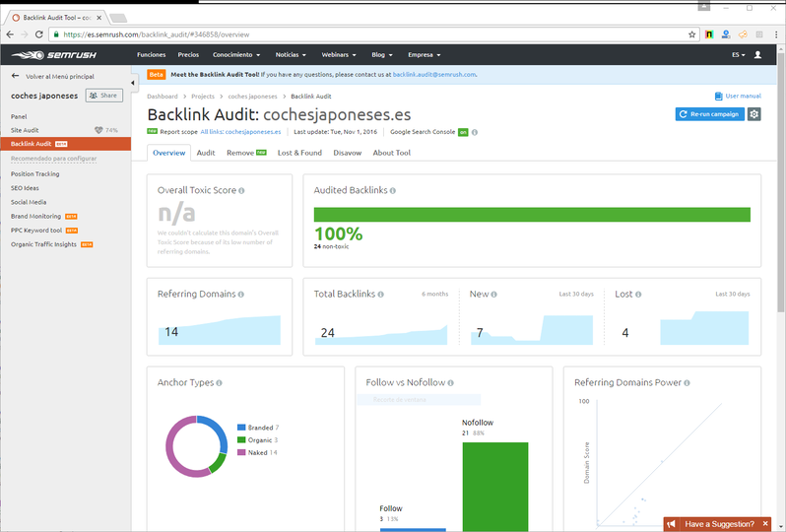Screen dimensions: 786x532
Task: Click the Share project button
Action: pyautogui.click(x=104, y=96)
